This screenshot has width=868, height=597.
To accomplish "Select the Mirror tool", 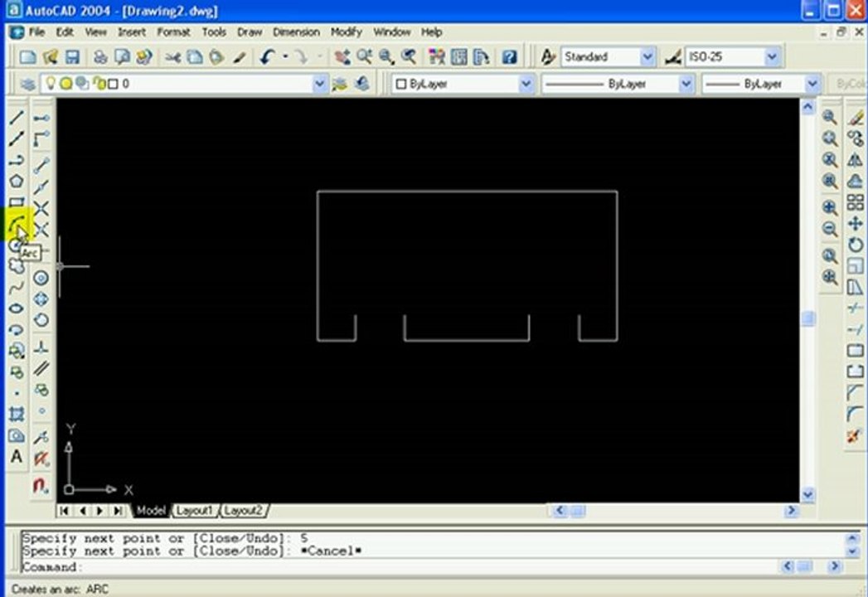I will [856, 160].
